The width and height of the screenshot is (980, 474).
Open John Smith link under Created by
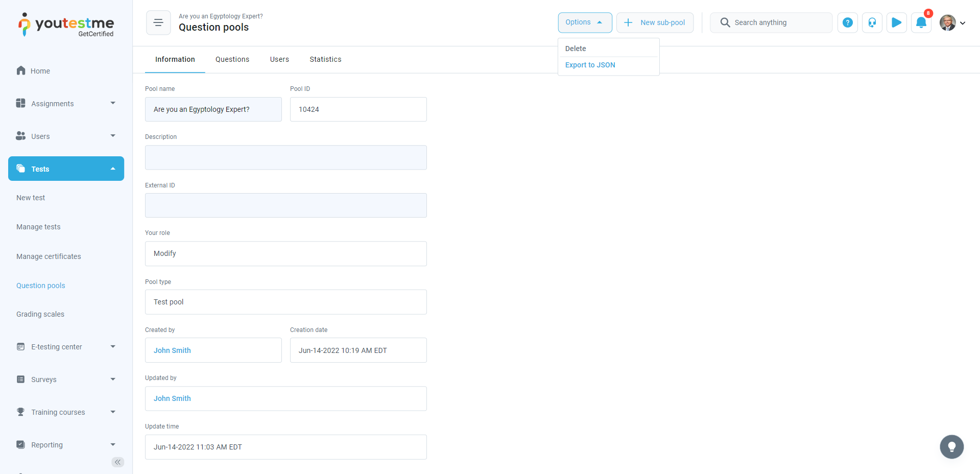172,350
